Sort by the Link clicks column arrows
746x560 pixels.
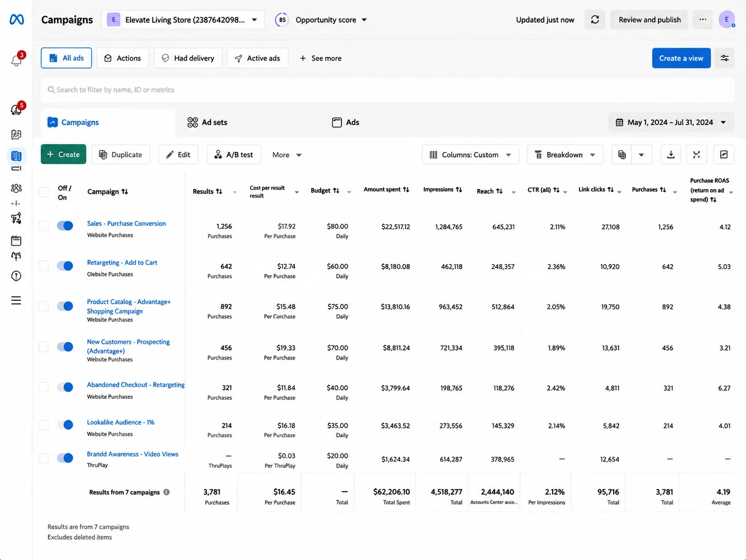[610, 190]
